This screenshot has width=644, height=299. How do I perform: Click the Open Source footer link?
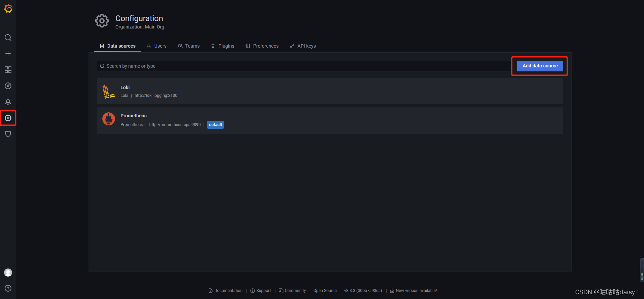tap(325, 291)
